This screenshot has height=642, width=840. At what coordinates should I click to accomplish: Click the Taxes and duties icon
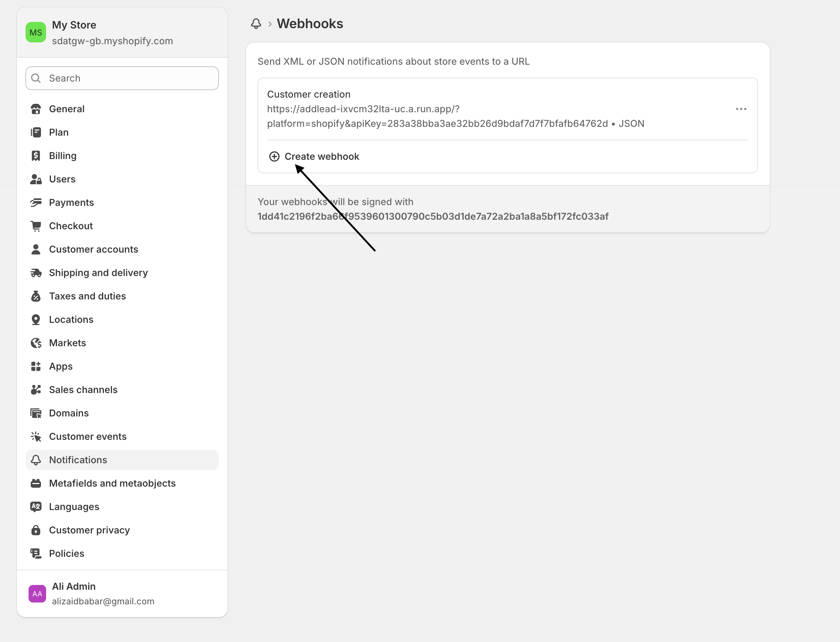pyautogui.click(x=36, y=296)
